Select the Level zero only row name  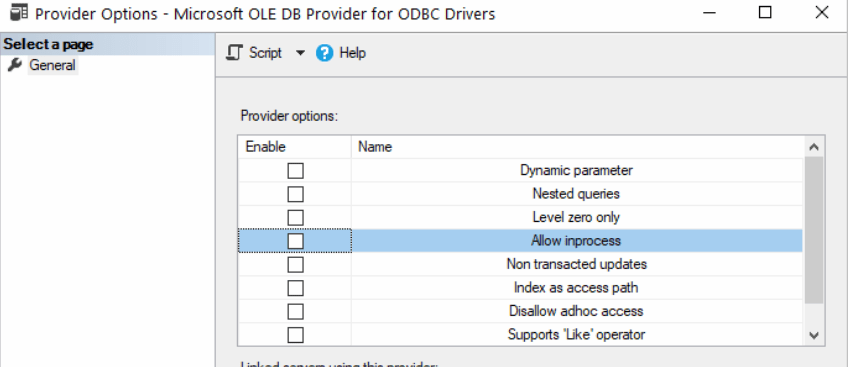[x=577, y=217]
